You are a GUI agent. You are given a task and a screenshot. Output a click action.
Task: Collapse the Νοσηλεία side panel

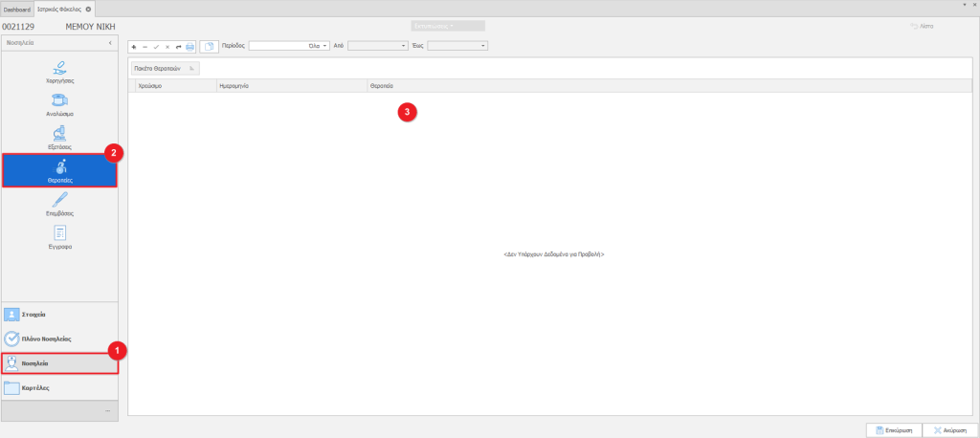pos(109,43)
